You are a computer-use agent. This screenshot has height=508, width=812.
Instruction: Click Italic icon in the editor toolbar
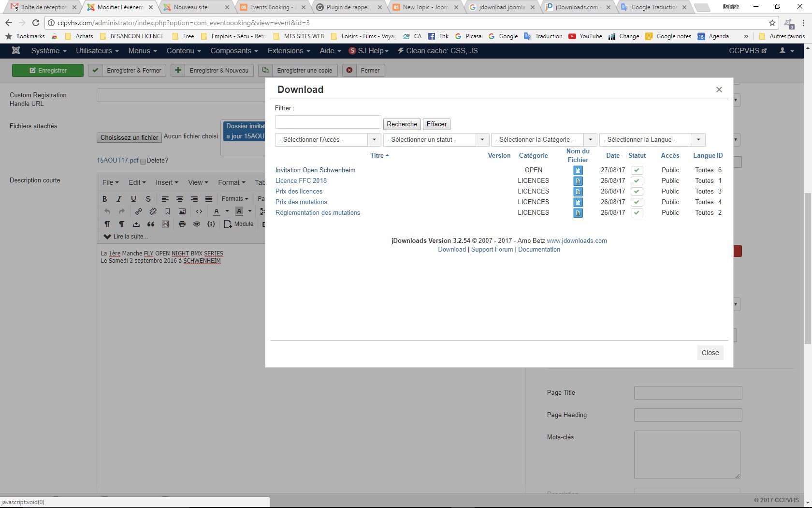coord(119,199)
